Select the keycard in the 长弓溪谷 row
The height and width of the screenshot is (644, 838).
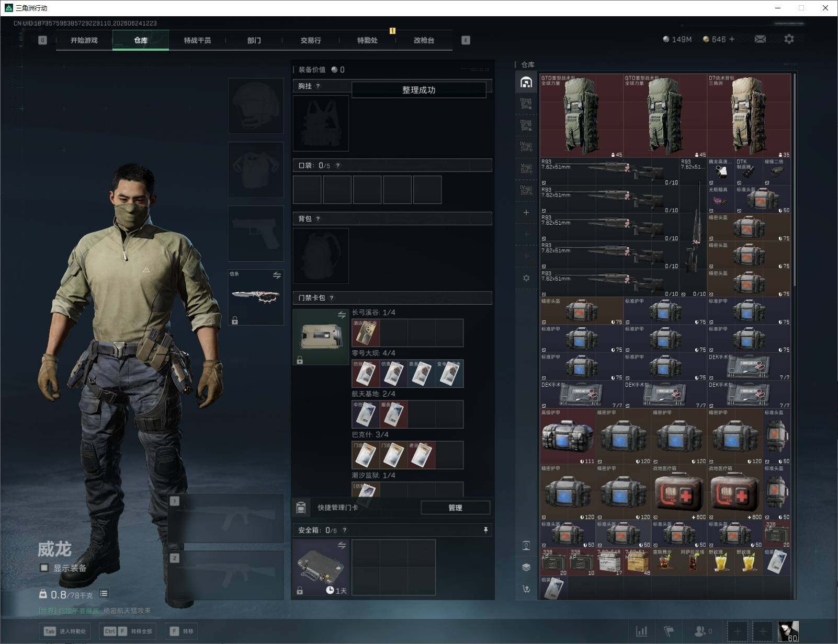[366, 333]
